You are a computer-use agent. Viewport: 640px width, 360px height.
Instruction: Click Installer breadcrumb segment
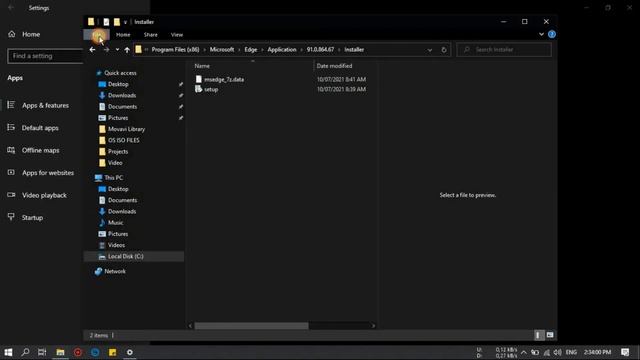click(354, 49)
